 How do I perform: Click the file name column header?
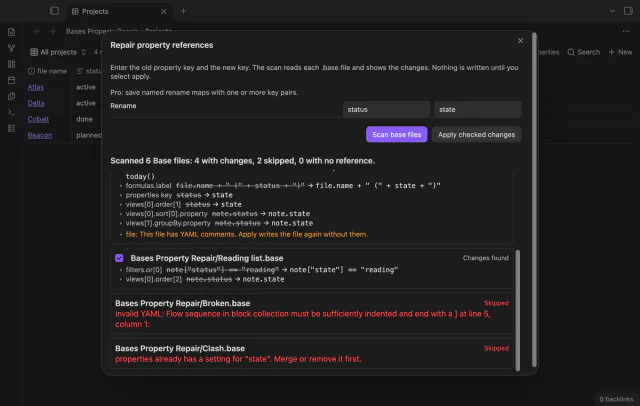point(48,71)
